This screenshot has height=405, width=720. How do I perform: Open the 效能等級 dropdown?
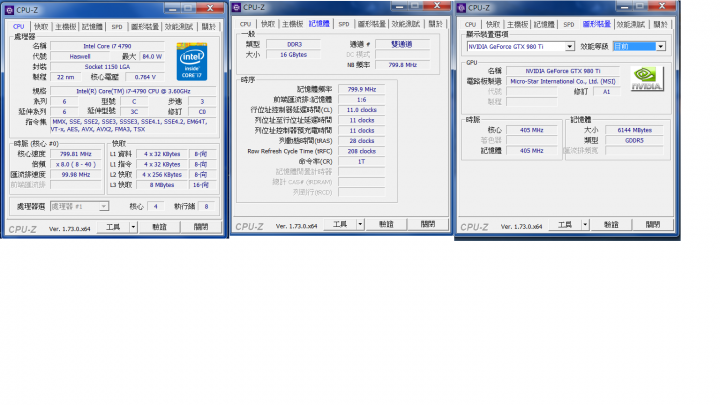660,46
